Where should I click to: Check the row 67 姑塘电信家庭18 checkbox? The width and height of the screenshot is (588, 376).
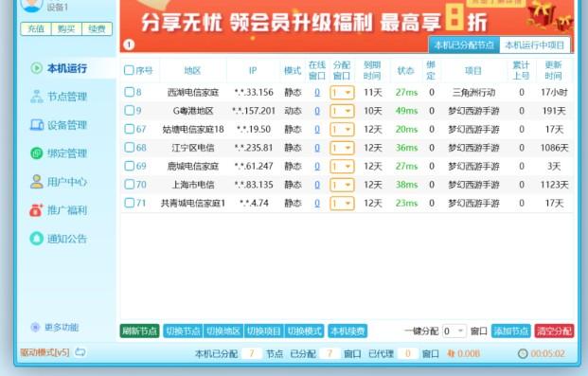pyautogui.click(x=129, y=129)
